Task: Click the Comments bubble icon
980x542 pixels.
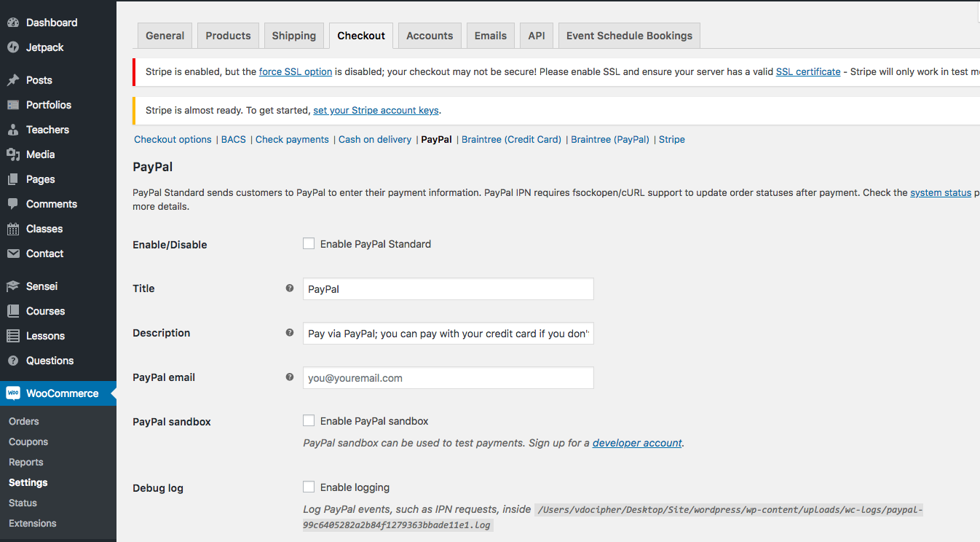Action: (x=13, y=204)
